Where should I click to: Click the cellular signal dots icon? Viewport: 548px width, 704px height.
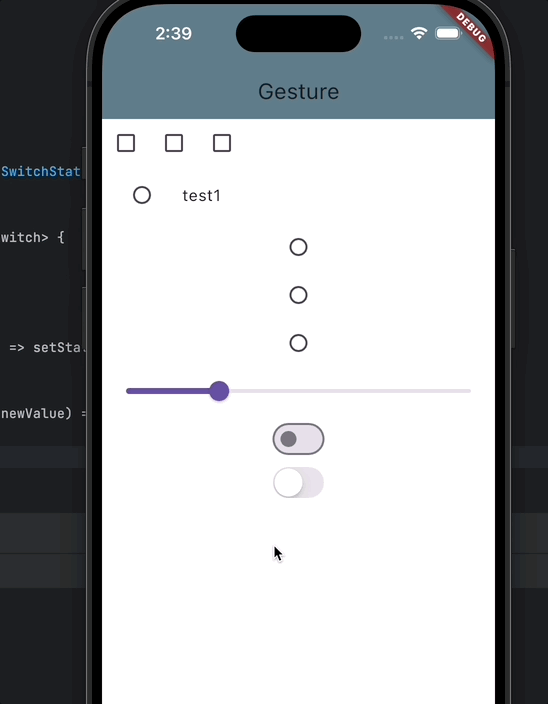tap(394, 38)
